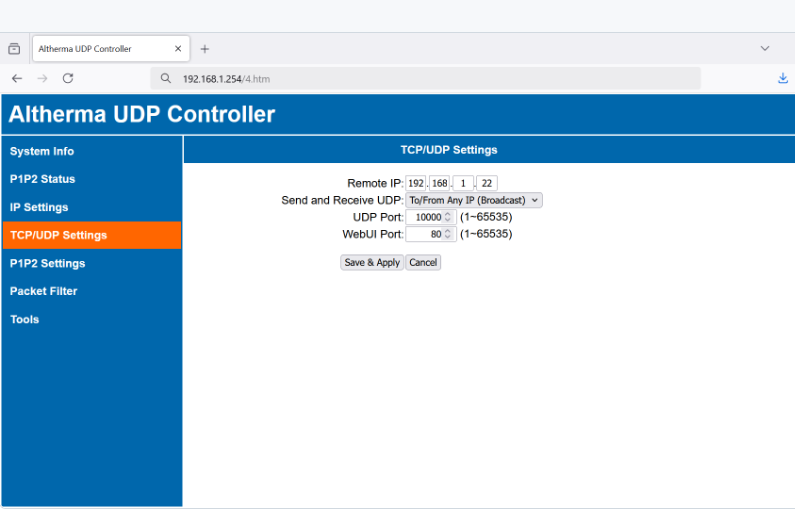Close the Altherma UDP Controller tab

pos(178,49)
